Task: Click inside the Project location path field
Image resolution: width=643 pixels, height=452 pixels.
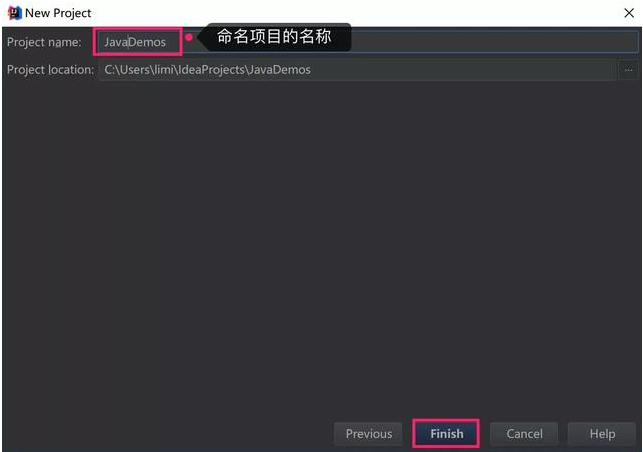Action: [x=355, y=70]
